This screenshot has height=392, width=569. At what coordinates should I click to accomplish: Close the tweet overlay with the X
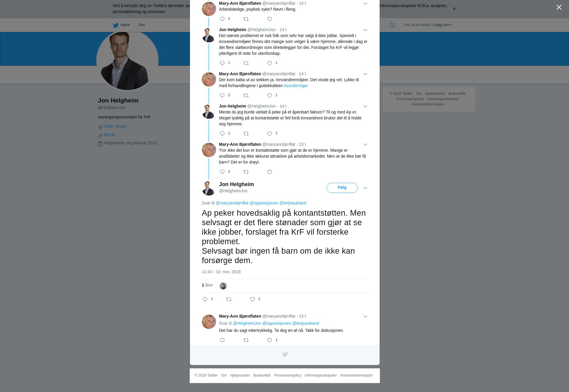(x=559, y=7)
